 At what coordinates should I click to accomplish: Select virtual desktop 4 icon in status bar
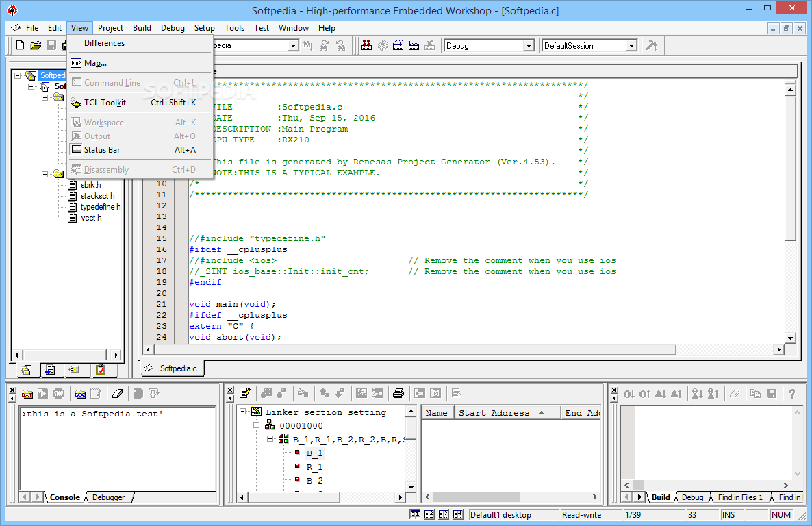[458, 514]
